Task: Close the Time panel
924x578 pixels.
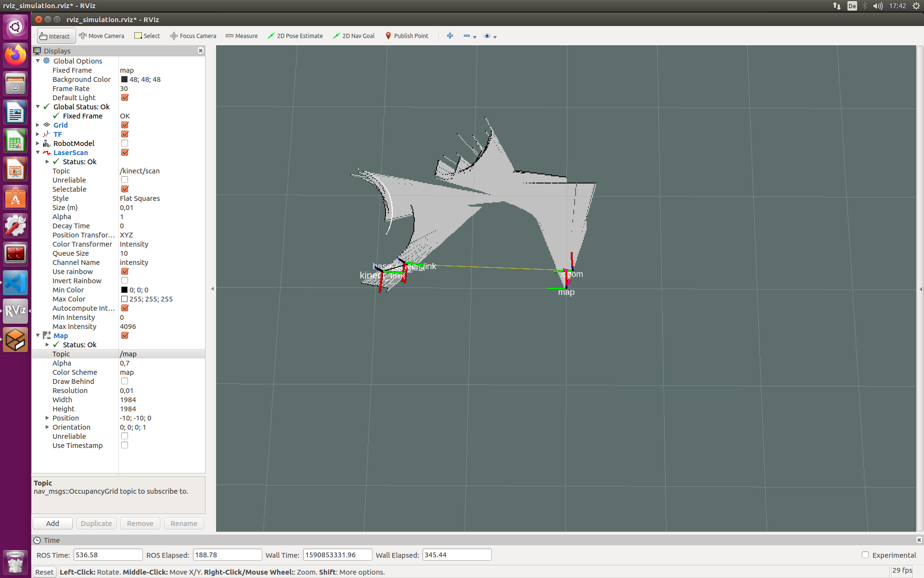Action: click(x=919, y=540)
